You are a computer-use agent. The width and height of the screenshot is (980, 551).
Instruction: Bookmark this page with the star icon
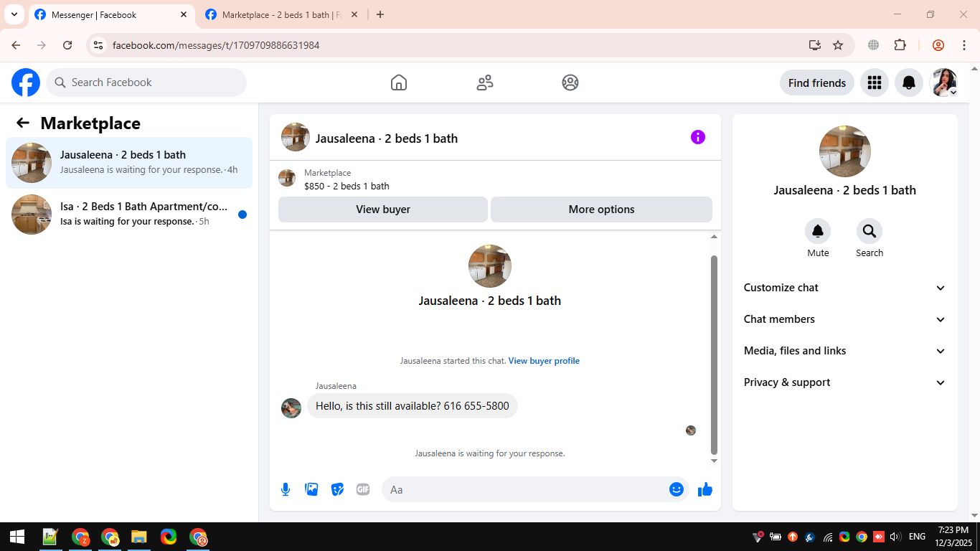[838, 45]
